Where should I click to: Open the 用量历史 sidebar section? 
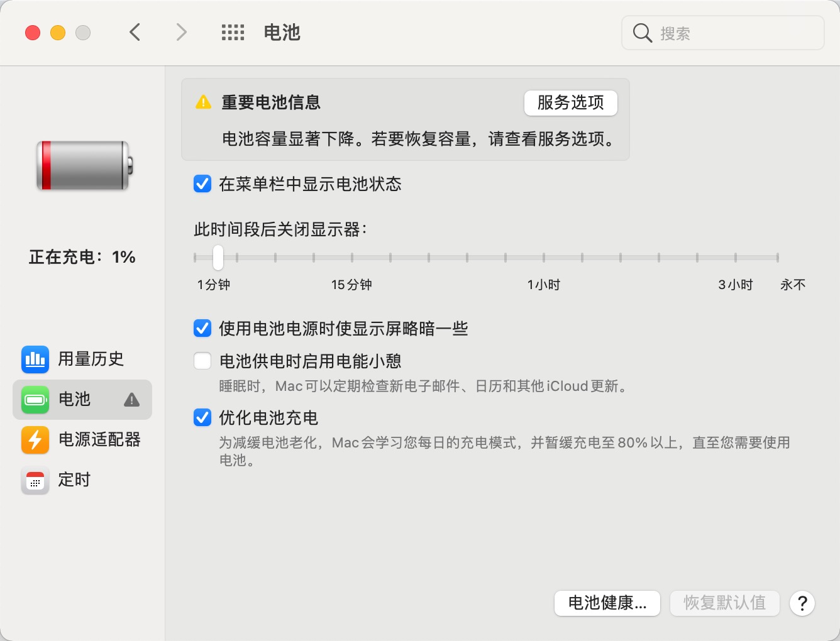(x=91, y=359)
